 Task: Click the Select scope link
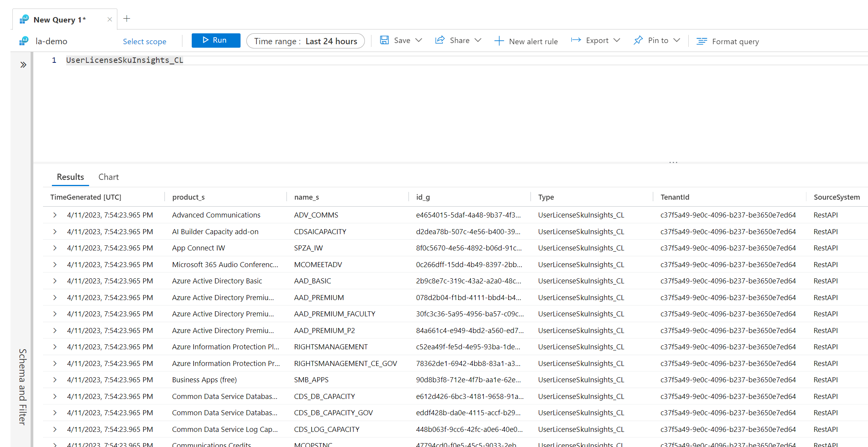point(144,41)
